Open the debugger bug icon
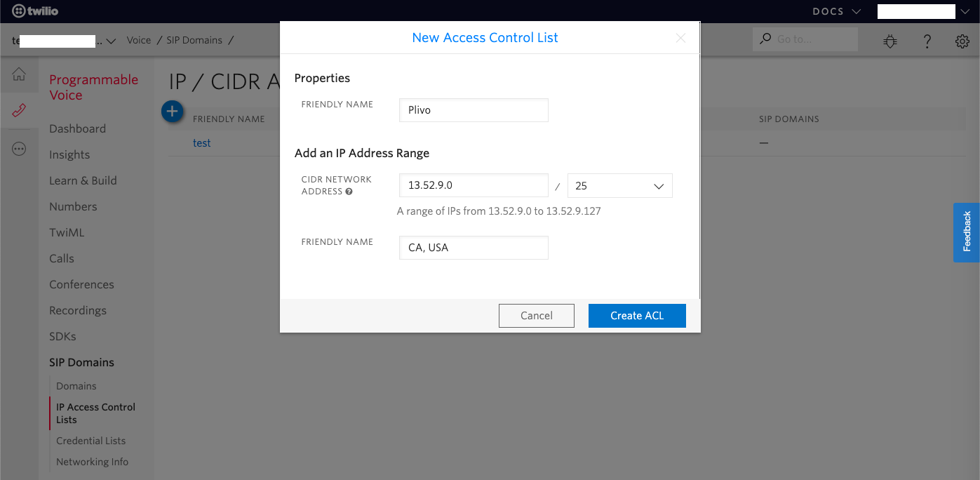 (x=890, y=41)
